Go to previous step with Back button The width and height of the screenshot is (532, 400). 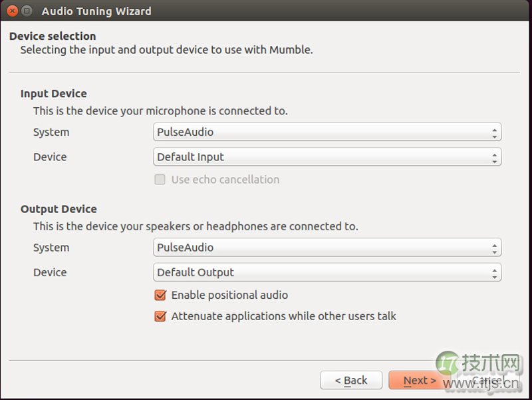[351, 380]
